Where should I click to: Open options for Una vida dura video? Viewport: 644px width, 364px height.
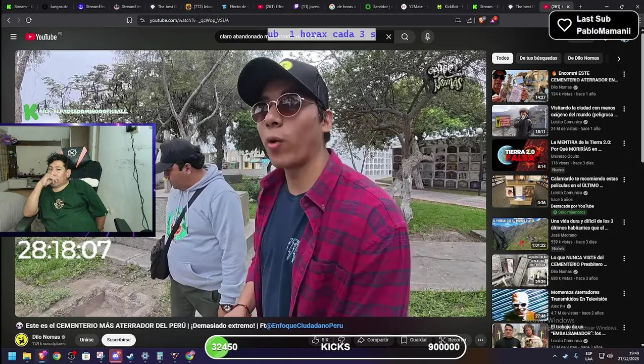(x=624, y=222)
